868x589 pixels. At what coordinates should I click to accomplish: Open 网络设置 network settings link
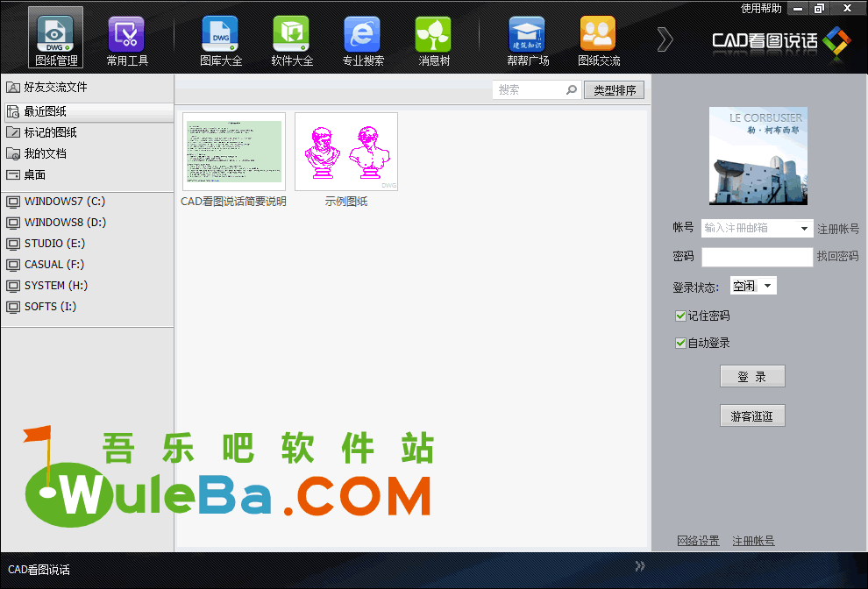click(698, 541)
